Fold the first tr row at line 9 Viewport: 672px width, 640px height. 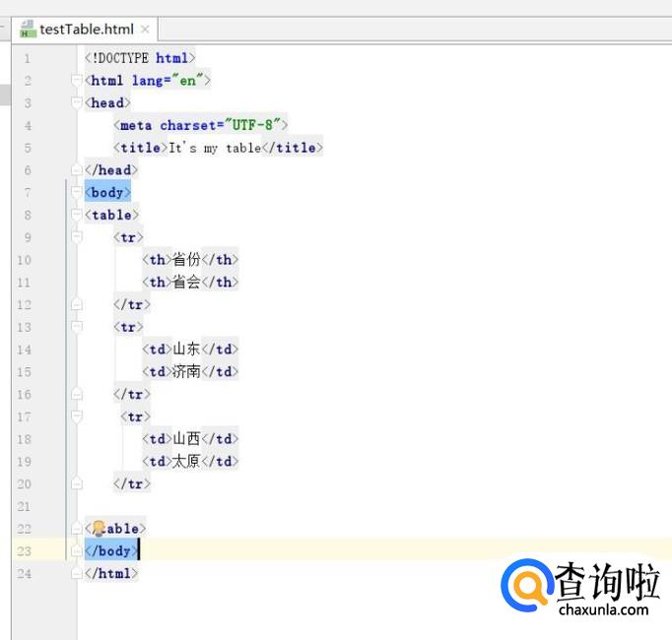click(77, 237)
